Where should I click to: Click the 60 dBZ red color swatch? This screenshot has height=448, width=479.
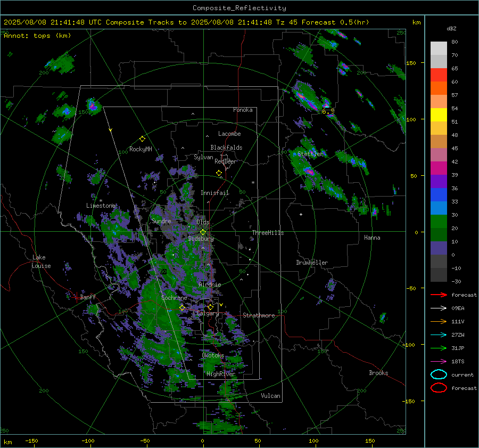[x=439, y=75]
